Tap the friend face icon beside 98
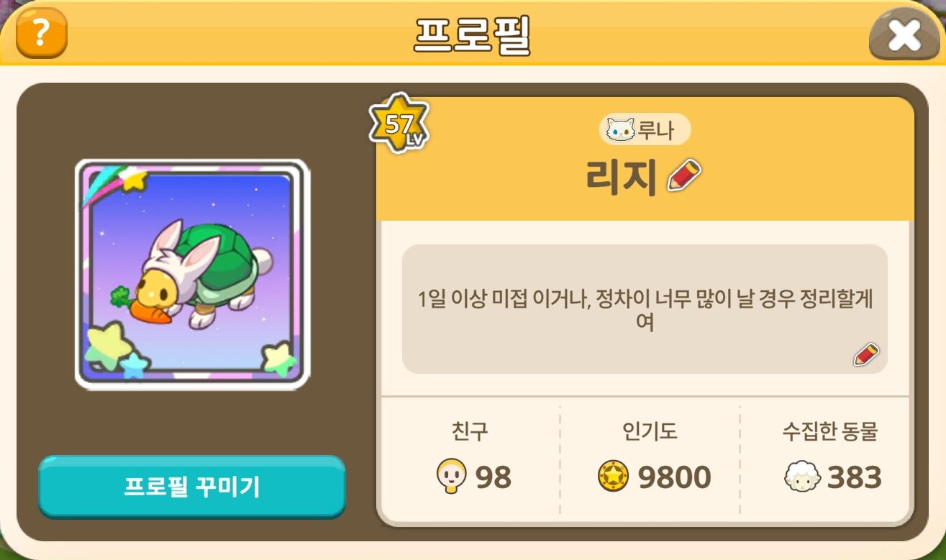This screenshot has width=946, height=560. click(452, 477)
